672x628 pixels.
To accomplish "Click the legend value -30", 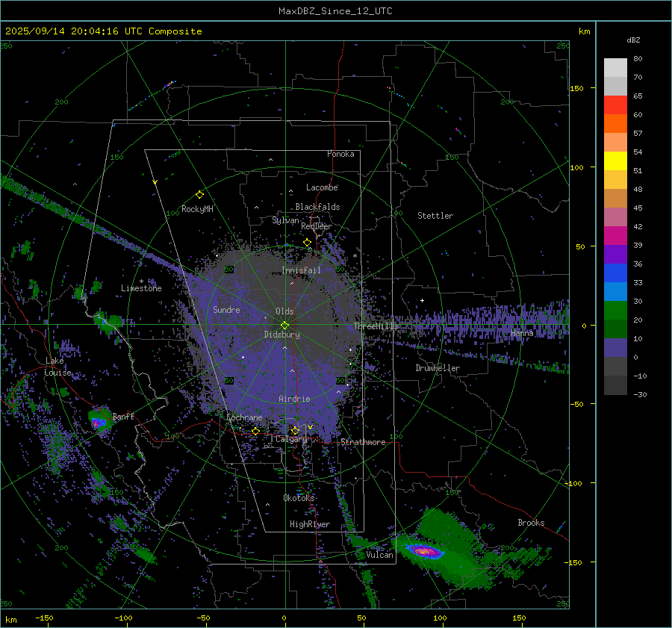I will (x=640, y=395).
